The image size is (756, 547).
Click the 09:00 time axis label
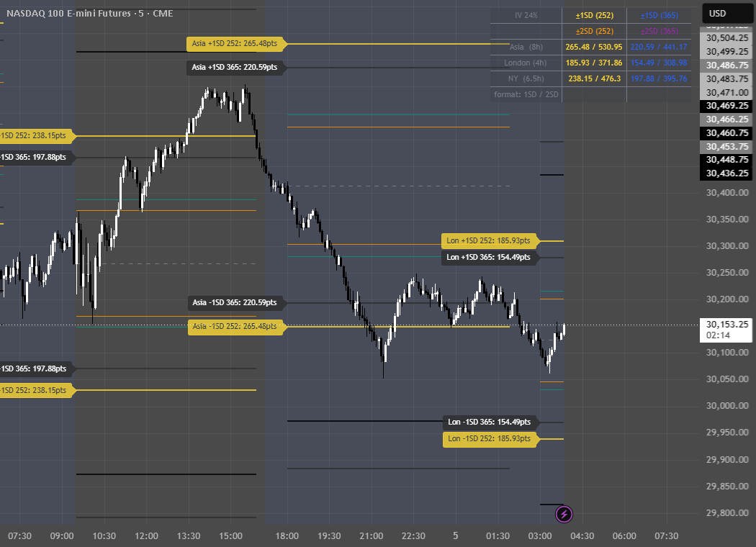point(62,536)
